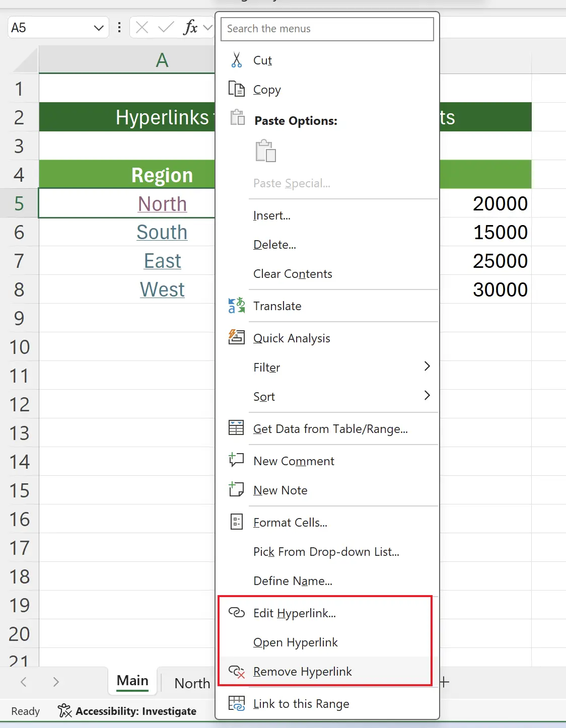
Task: Click the South hyperlink cell
Action: pyautogui.click(x=162, y=233)
